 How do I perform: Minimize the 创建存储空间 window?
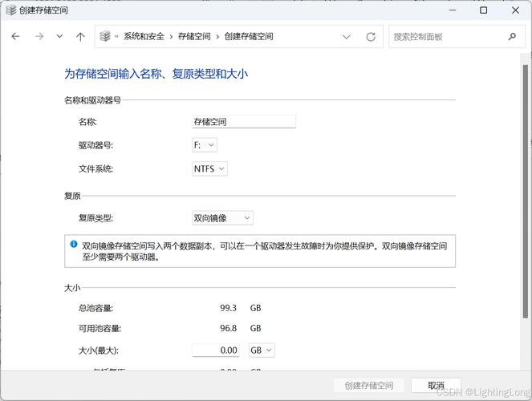click(x=453, y=10)
